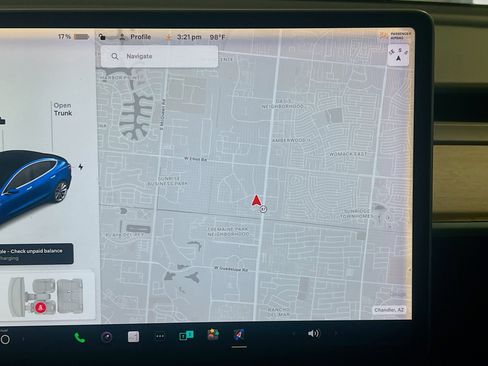Tap Open Trunk
The width and height of the screenshot is (488, 366).
pyautogui.click(x=63, y=109)
